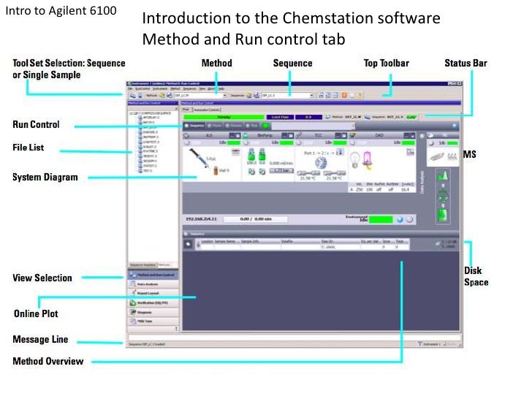Select the Sequence tool set icon
The width and height of the screenshot is (532, 399).
click(x=132, y=96)
